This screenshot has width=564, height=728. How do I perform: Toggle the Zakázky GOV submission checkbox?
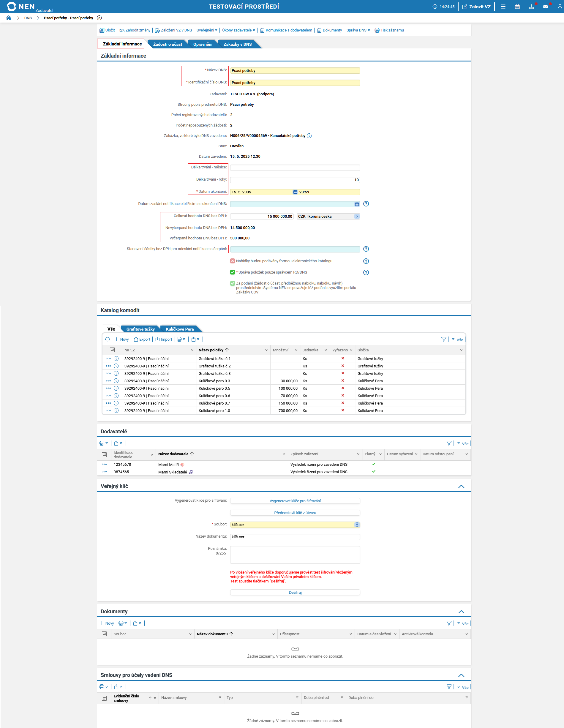pos(232,284)
